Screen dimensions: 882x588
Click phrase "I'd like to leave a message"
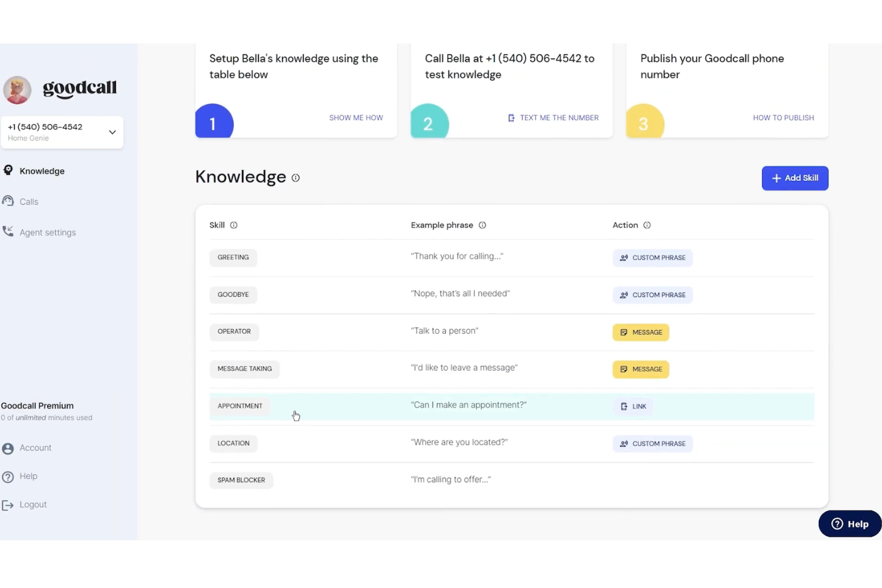click(464, 368)
